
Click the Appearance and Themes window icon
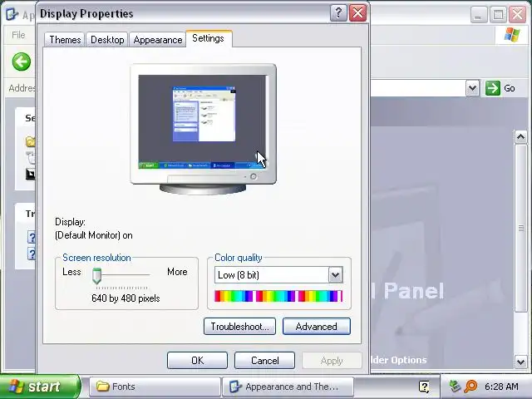click(12, 14)
